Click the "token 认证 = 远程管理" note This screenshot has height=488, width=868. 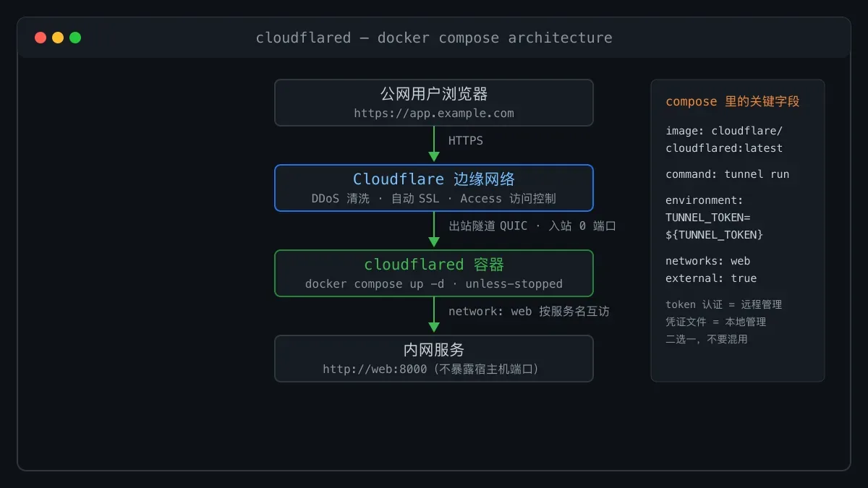click(724, 304)
